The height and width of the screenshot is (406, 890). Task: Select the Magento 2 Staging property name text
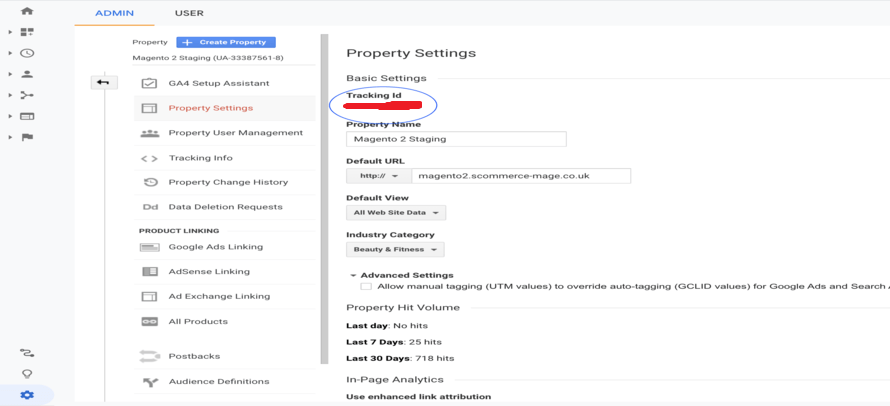click(208, 58)
